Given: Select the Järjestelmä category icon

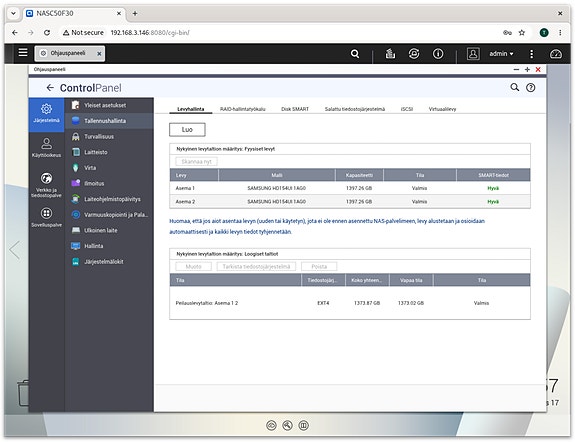Looking at the screenshot, I should [x=46, y=113].
